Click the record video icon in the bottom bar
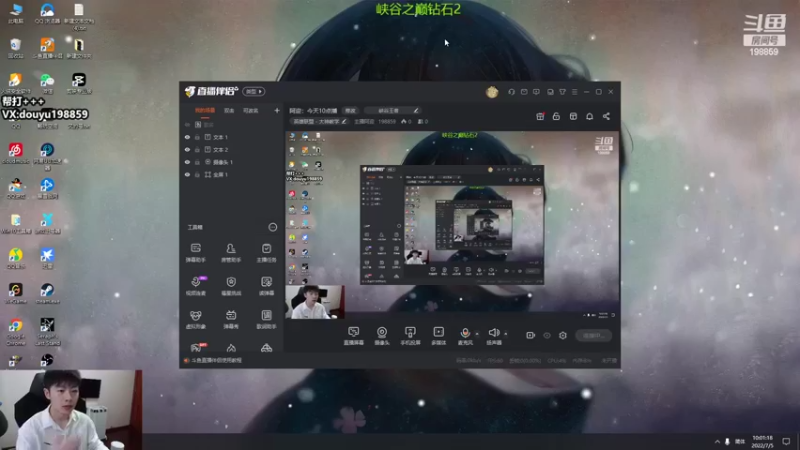 531,335
